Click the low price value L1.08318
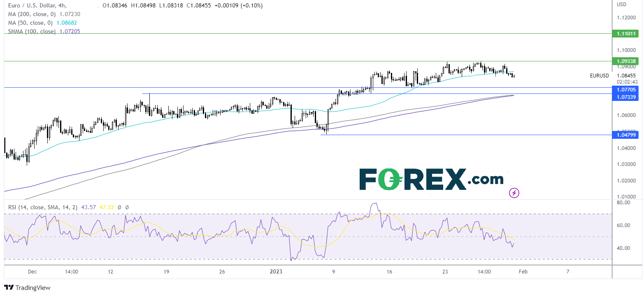 (171, 6)
